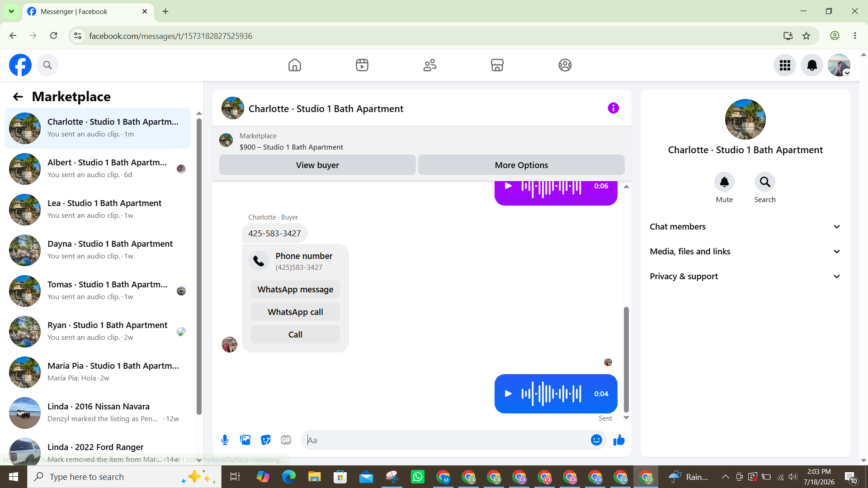Open File Explorer from the taskbar

314,477
